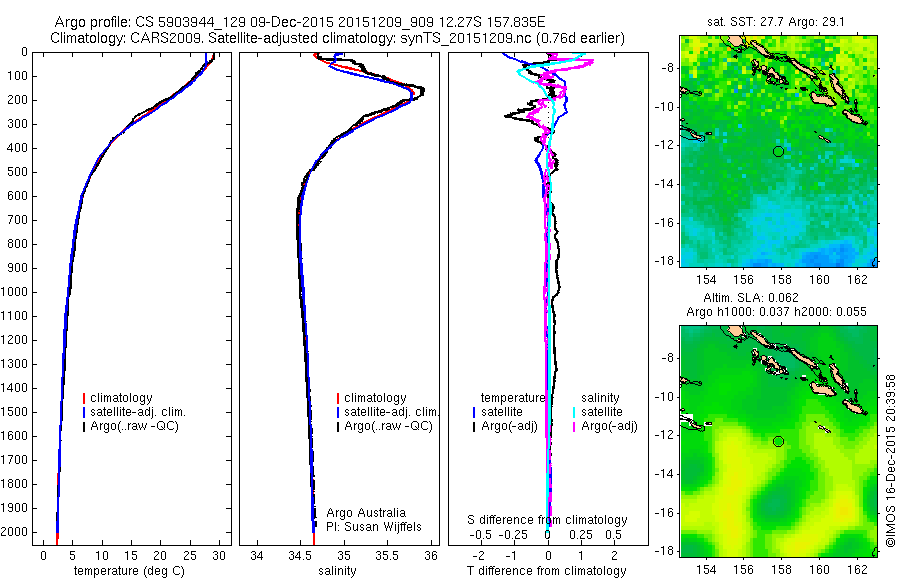Viewport: 900px width, 580px height.
Task: Click cyan salinity satellite legend marker
Action: (574, 412)
